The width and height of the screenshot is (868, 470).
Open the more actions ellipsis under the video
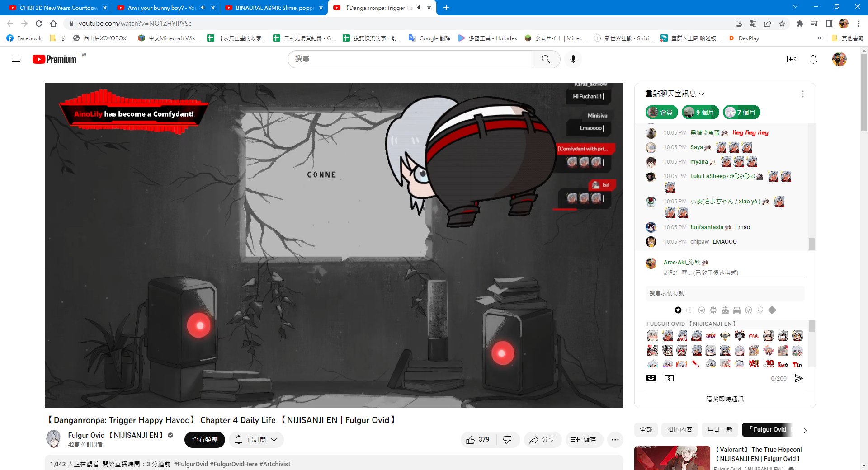[615, 440]
